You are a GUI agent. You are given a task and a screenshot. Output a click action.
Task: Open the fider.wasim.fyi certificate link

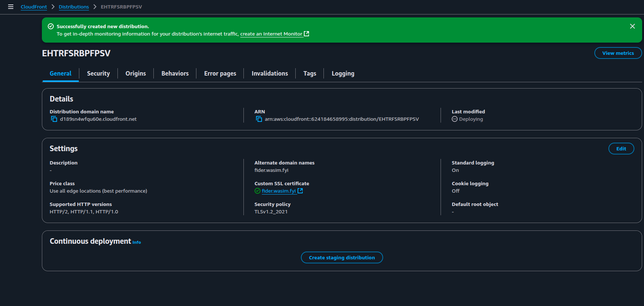pos(279,191)
